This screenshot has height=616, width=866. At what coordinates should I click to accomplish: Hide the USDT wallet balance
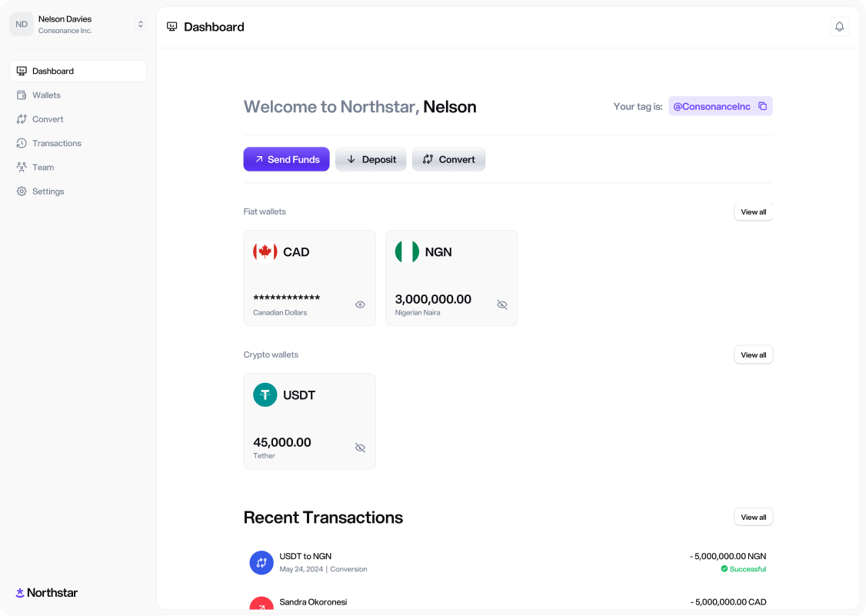(360, 448)
